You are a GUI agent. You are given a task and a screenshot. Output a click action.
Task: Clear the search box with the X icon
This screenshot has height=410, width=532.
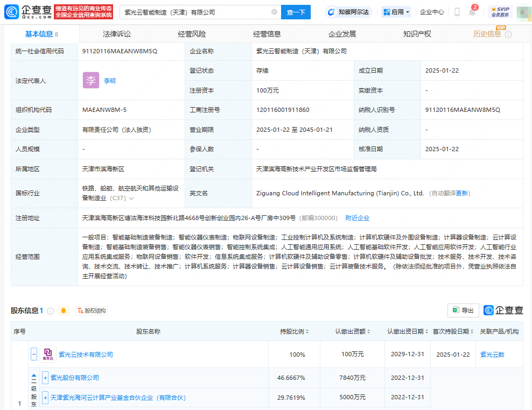pos(274,12)
